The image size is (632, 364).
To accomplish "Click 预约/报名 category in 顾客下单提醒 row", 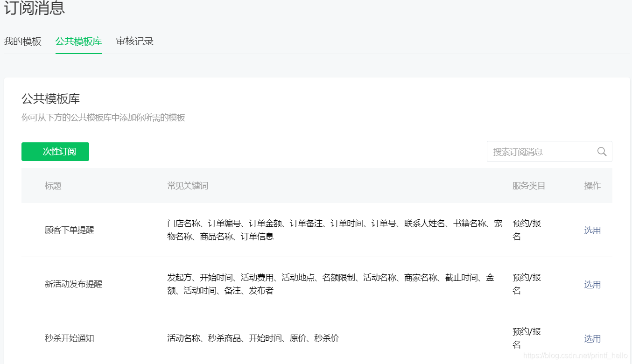I will (x=527, y=230).
